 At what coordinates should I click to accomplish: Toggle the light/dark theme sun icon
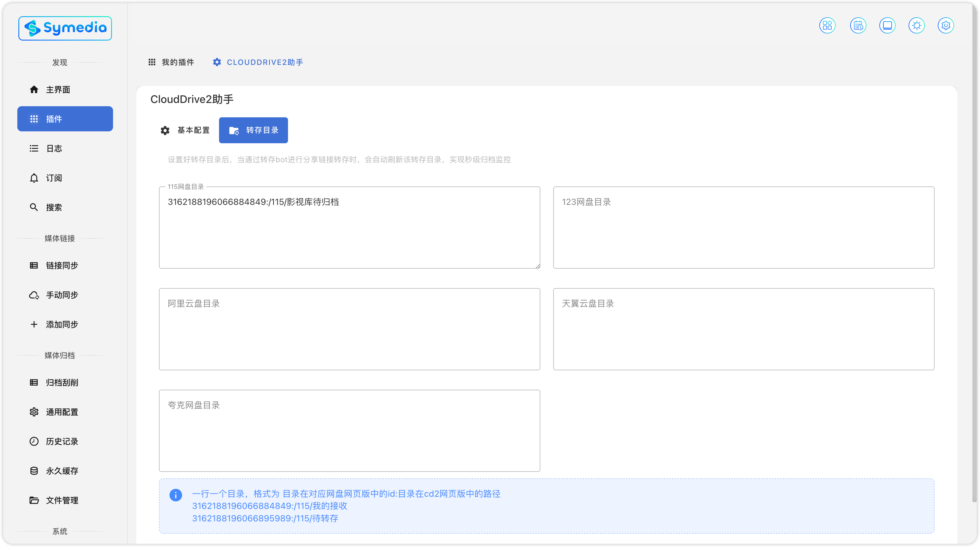pos(916,25)
